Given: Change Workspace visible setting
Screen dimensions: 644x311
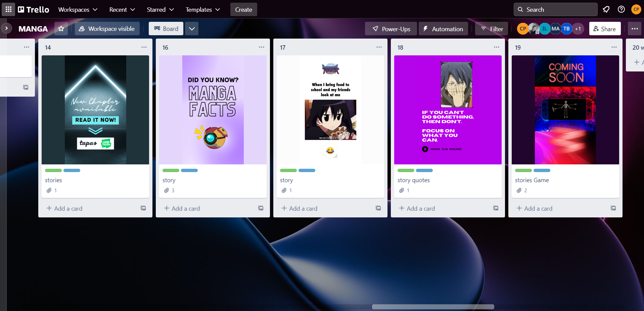Looking at the screenshot, I should (107, 29).
